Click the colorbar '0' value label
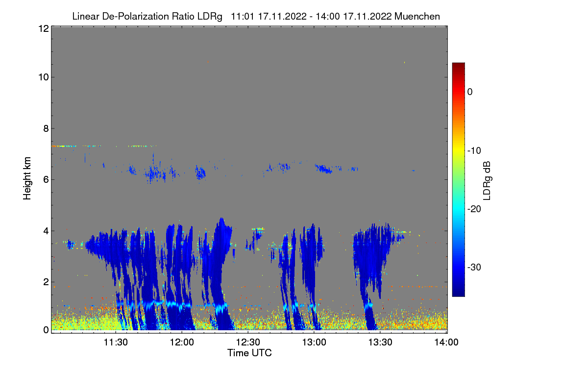The width and height of the screenshot is (588, 392). click(469, 92)
